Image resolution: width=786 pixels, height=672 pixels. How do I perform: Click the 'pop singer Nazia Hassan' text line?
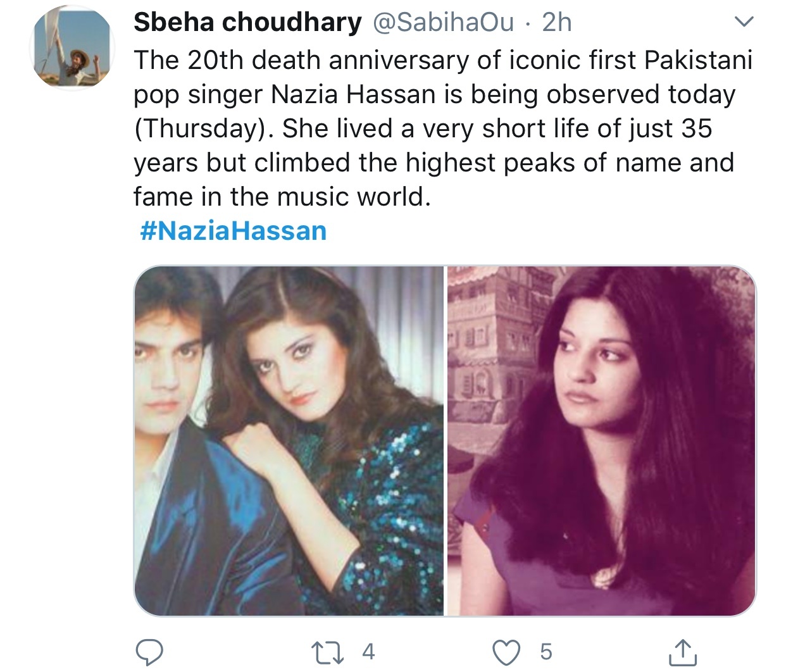point(434,95)
